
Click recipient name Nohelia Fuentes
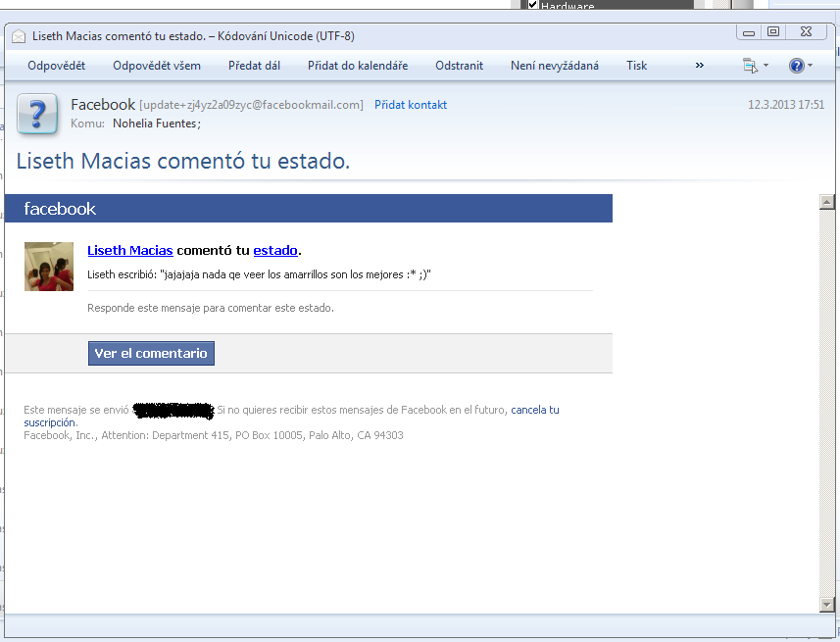tap(156, 123)
